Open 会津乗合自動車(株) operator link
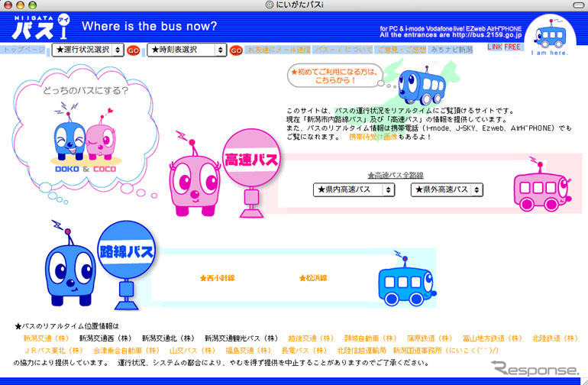The image size is (588, 385). [x=126, y=351]
